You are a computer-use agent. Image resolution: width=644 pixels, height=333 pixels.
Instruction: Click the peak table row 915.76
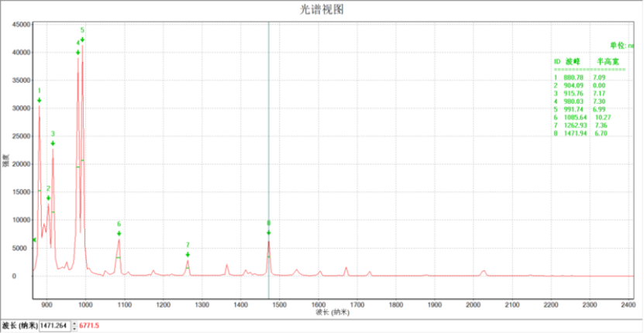tap(580, 93)
